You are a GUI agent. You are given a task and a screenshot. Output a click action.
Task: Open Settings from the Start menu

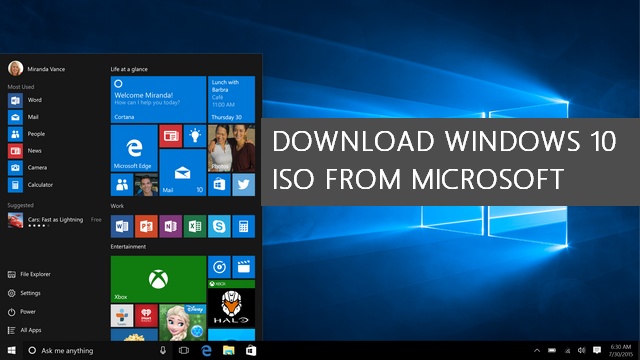click(24, 293)
